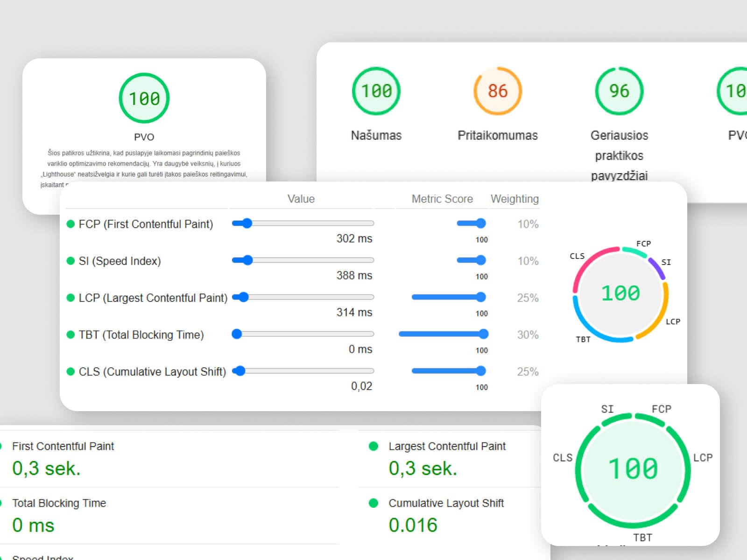Click the Našumas category label
747x560 pixels.
coord(376,135)
